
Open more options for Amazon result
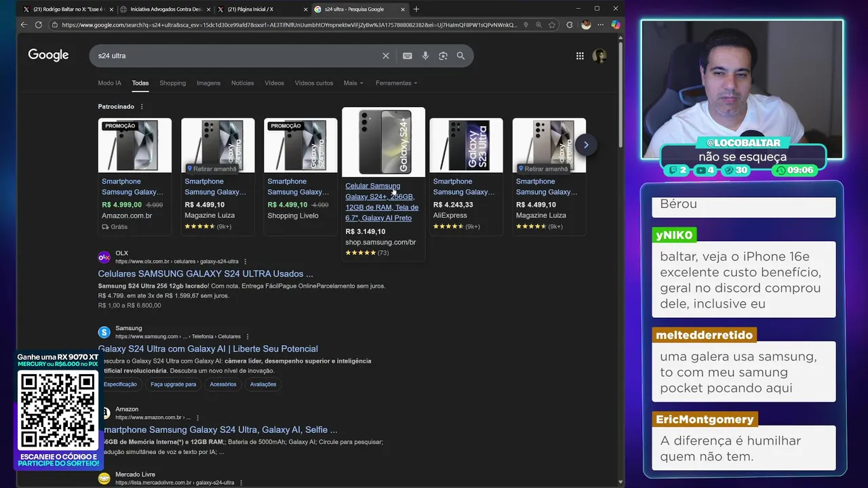(197, 418)
